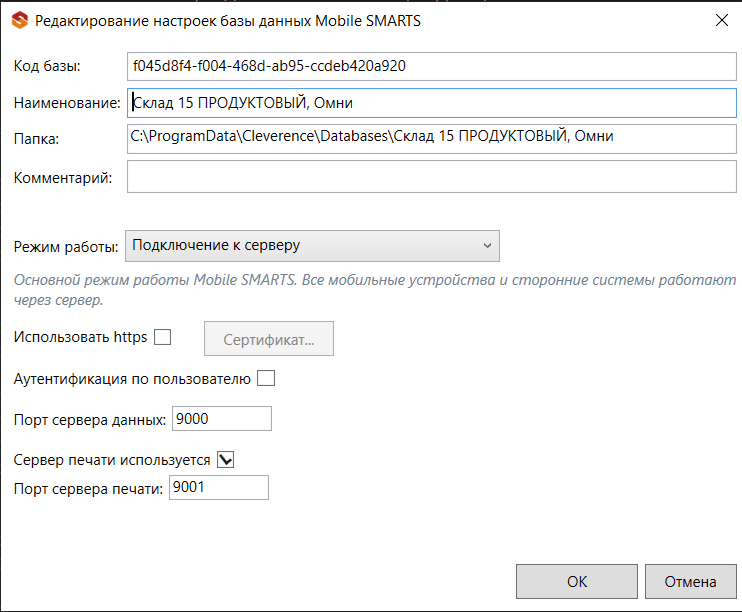Click the empty Комментарий field
Viewport: 742px width, 612px height.
[x=432, y=177]
